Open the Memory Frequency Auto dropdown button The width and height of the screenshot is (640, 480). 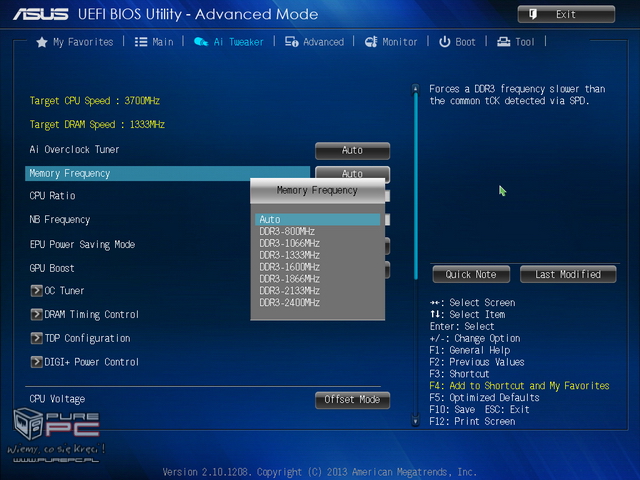click(x=352, y=173)
